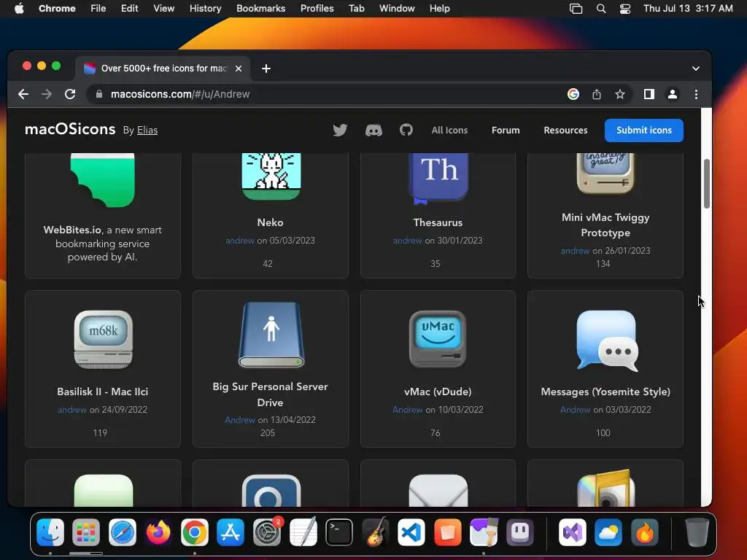The width and height of the screenshot is (747, 560).
Task: Click the Submit icons button
Action: 643,130
